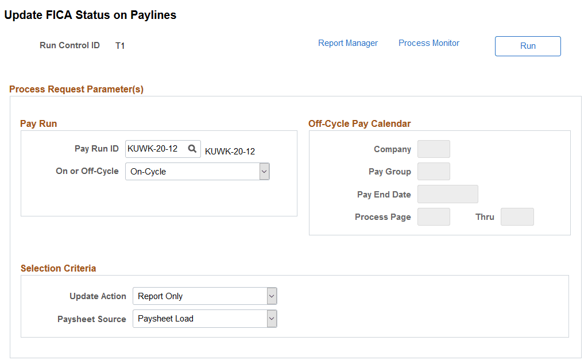Screen dimensions: 588x364
Task: Click the T1 Run Control ID value
Action: (x=120, y=45)
